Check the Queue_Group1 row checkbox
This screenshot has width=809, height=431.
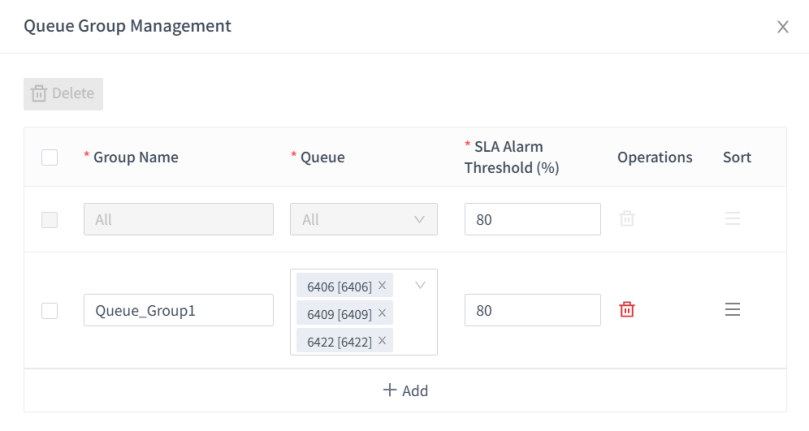tap(49, 311)
